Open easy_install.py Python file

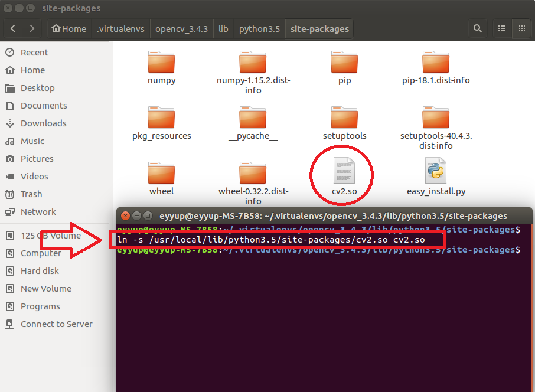435,175
